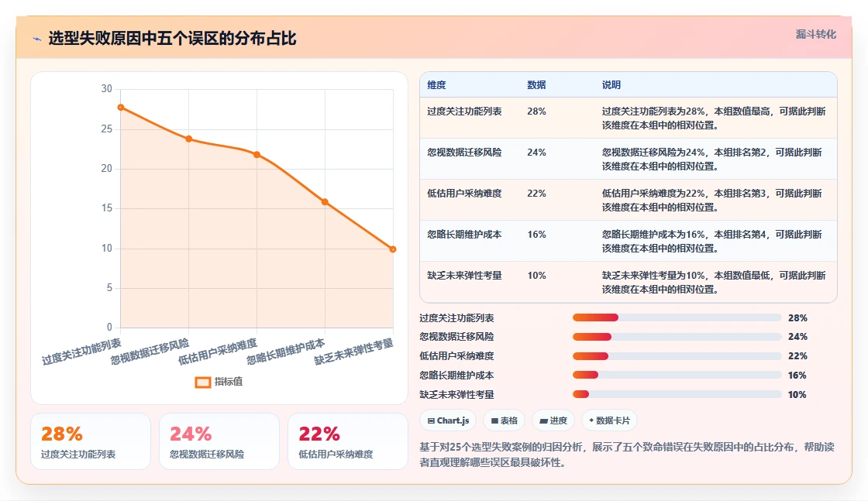The width and height of the screenshot is (868, 501).
Task: Click the x-axis label 过度关注功能列表 under the chart
Action: [x=81, y=351]
